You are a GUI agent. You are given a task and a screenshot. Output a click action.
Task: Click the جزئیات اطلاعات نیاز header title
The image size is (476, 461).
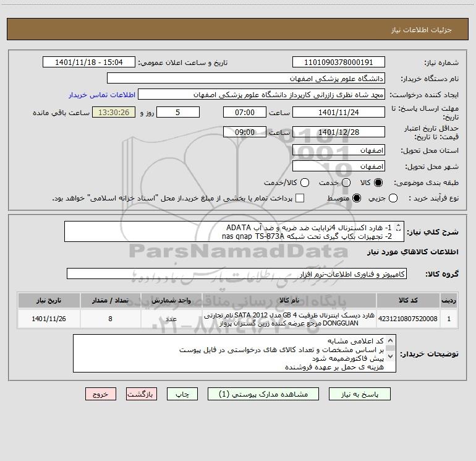(x=422, y=30)
